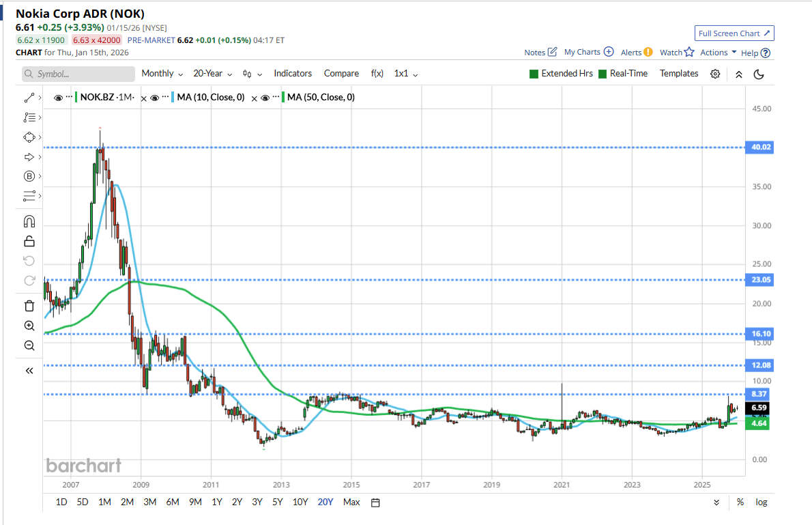This screenshot has width=812, height=525.
Task: Click the Full Screen Chart button
Action: point(734,33)
